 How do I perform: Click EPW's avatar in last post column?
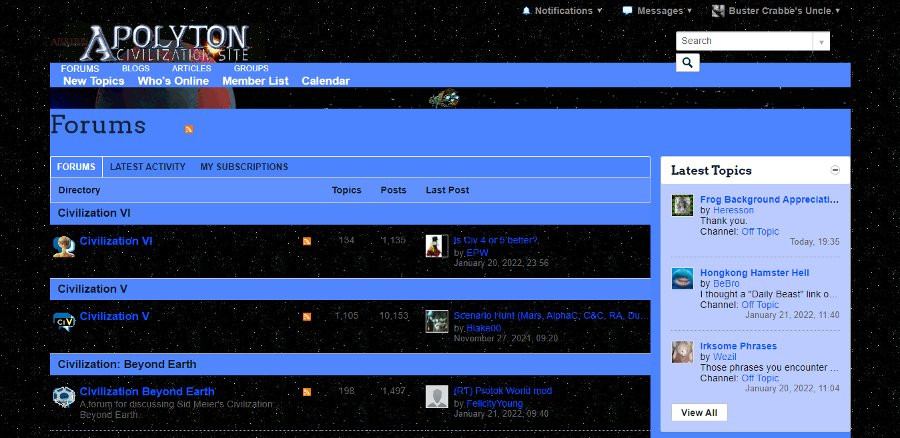click(437, 246)
